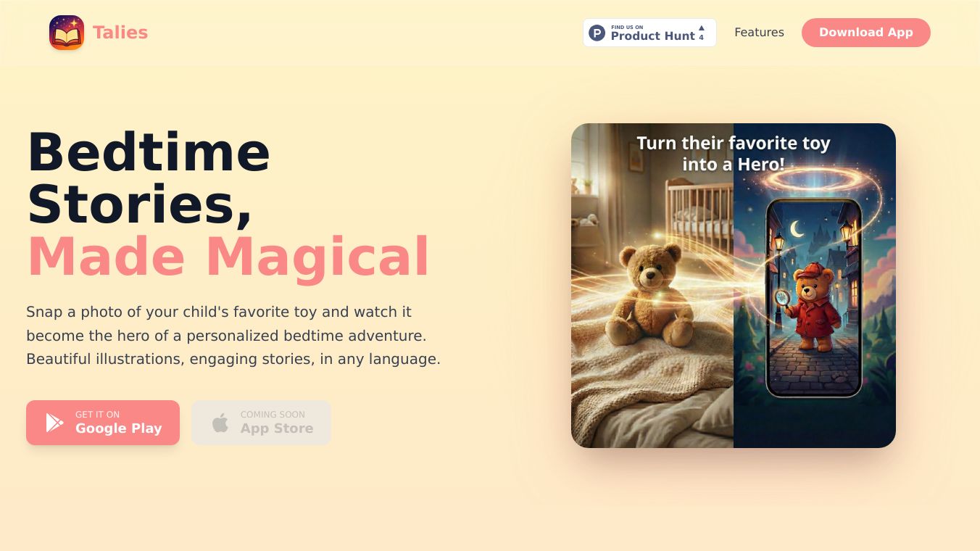Screen dimensions: 980x551
Task: Select the 'Get it on Google Play' label
Action: point(118,422)
